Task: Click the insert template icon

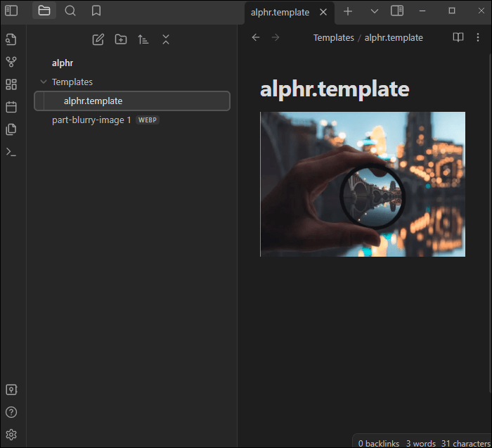Action: pyautogui.click(x=11, y=129)
